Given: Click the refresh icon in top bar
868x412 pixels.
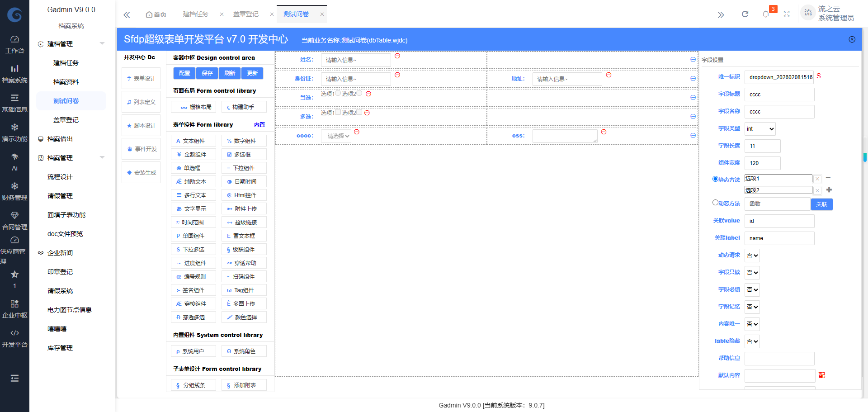Looking at the screenshot, I should pos(745,14).
